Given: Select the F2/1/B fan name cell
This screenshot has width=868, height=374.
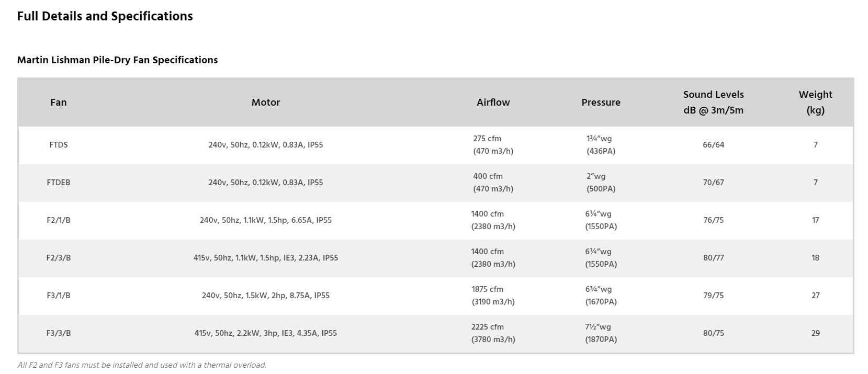Looking at the screenshot, I should tap(59, 220).
